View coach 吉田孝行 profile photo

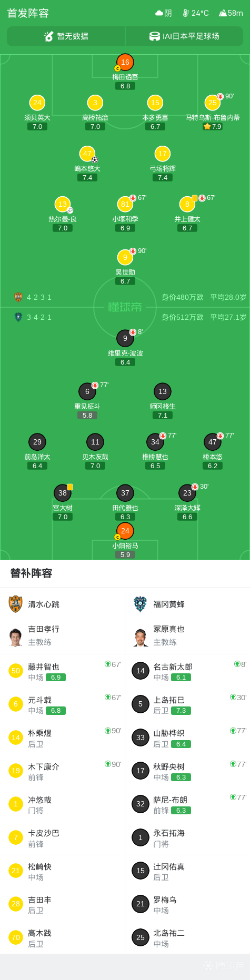(16, 635)
